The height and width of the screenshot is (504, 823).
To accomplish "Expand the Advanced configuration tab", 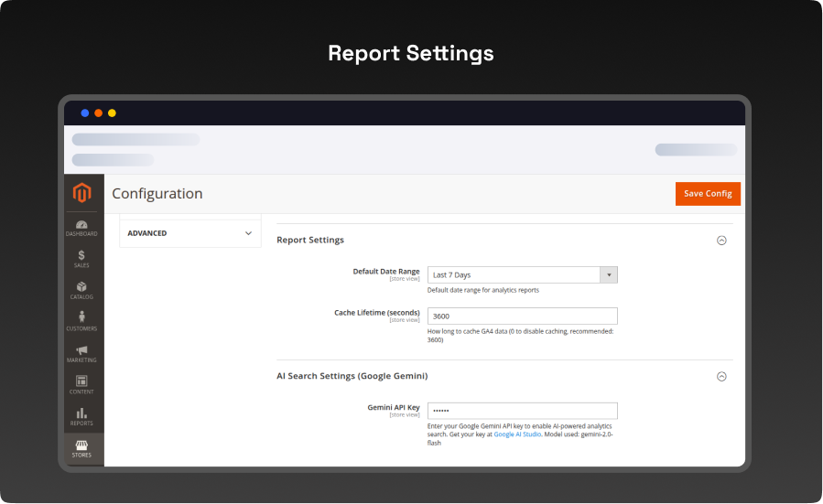I will point(190,233).
